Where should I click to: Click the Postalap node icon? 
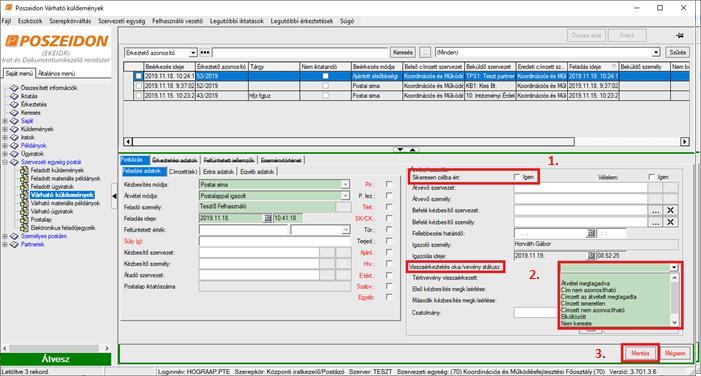click(24, 220)
